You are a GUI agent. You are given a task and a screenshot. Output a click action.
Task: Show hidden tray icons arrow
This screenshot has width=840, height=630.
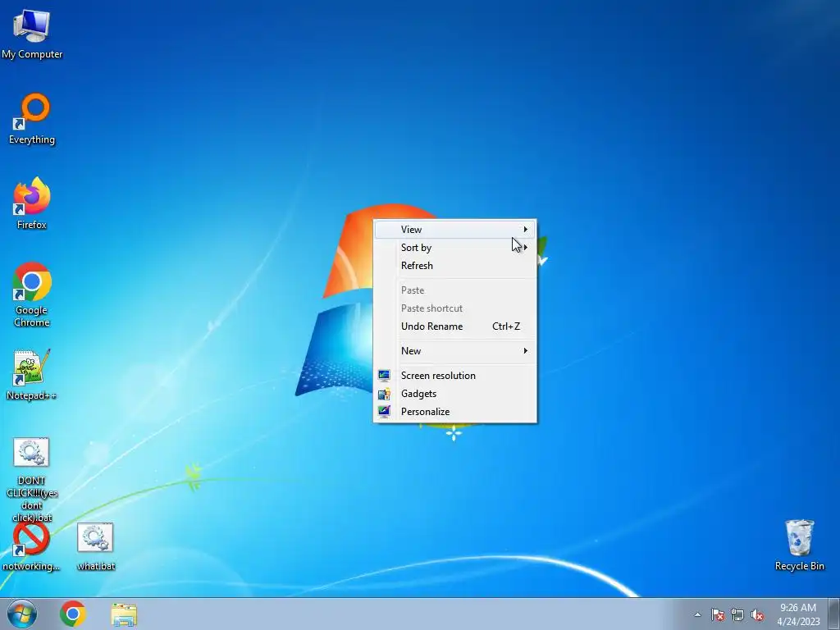pos(697,614)
